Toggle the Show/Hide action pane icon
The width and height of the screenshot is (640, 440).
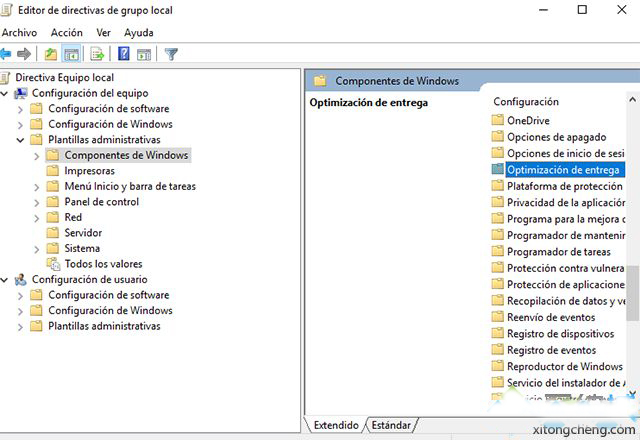coord(144,54)
